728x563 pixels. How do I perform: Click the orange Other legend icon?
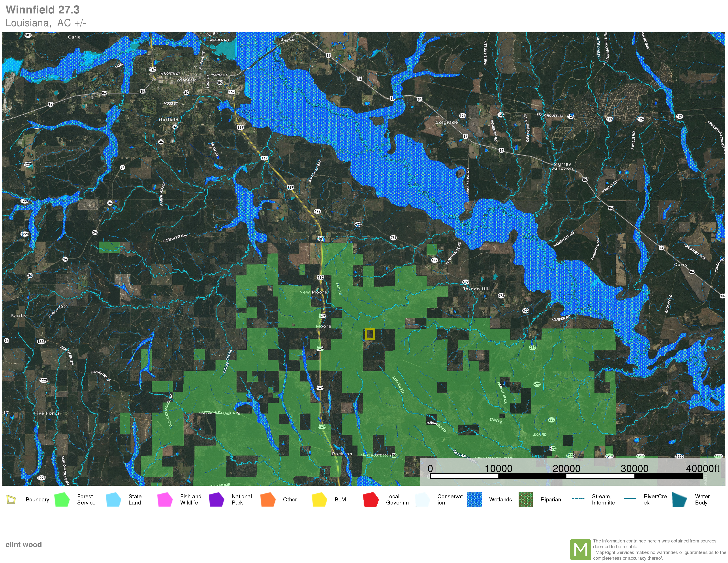pyautogui.click(x=268, y=499)
